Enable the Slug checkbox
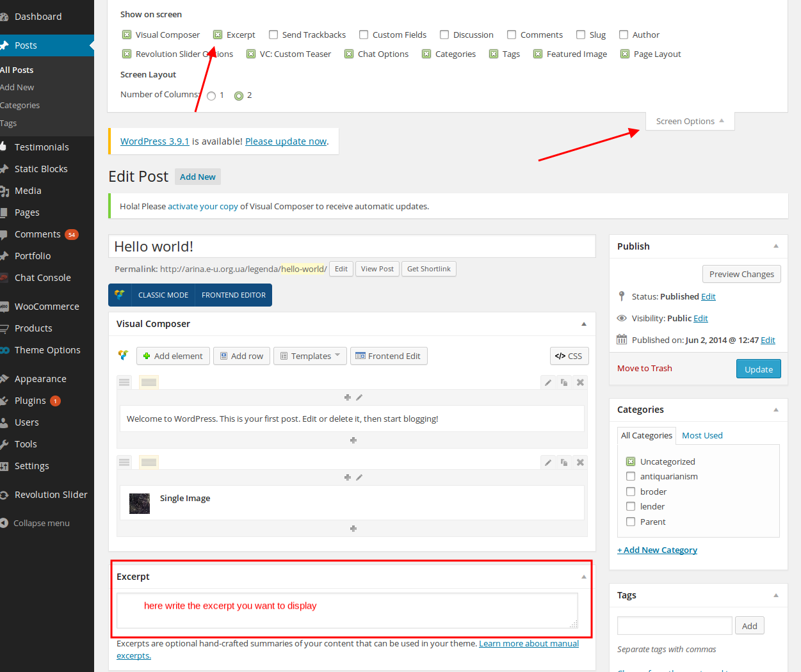 581,35
